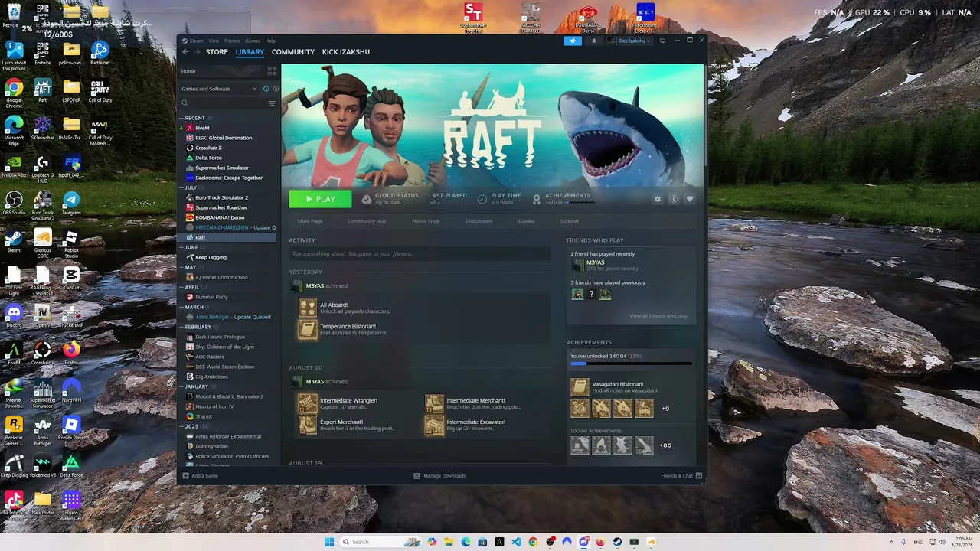Viewport: 980px width, 551px height.
Task: Click the Vasagatan Historian! achievement icon
Action: click(580, 387)
